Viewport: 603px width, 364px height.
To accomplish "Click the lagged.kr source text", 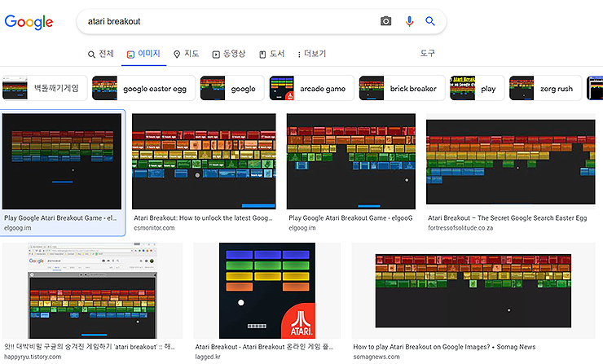I will (208, 357).
